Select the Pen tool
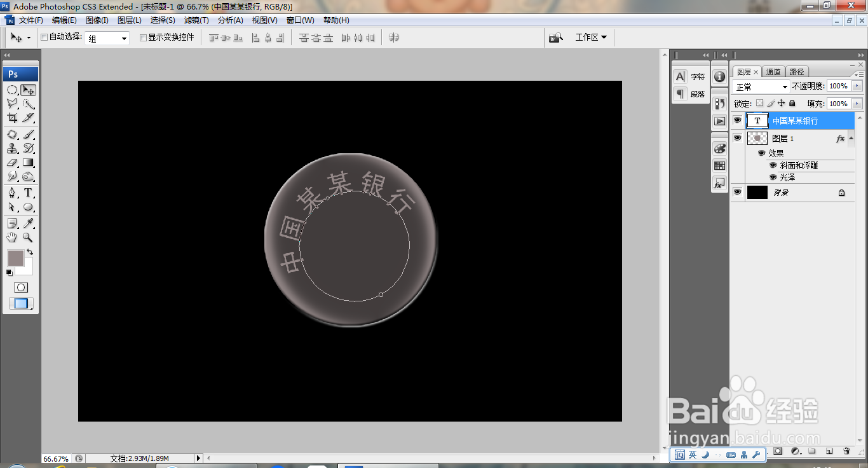868x468 pixels. pyautogui.click(x=12, y=193)
